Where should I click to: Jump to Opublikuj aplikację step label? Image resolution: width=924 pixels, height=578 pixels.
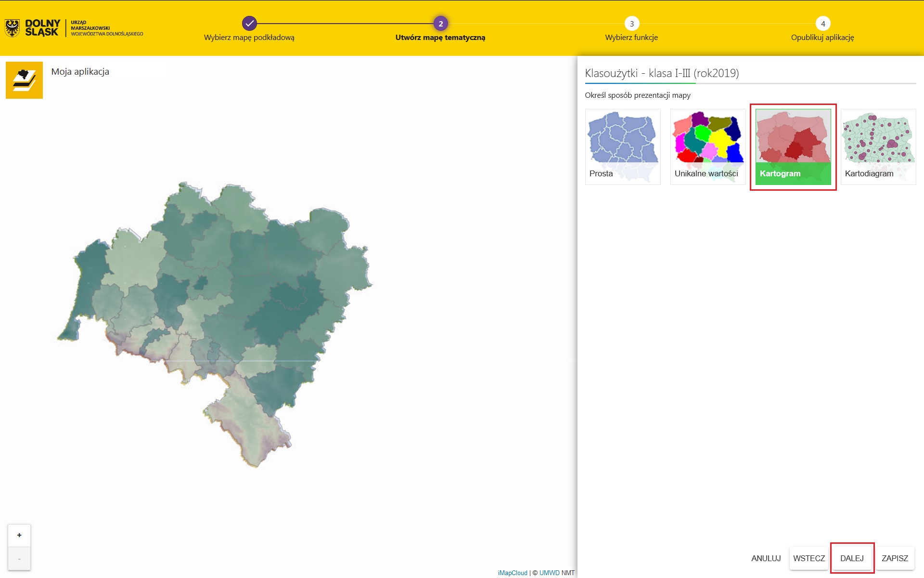[x=822, y=38]
